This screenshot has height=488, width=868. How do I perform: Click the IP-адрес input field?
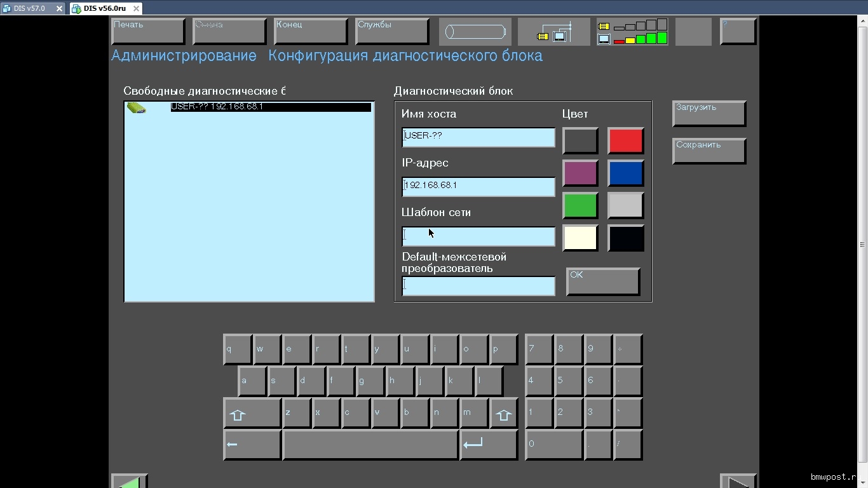[x=478, y=186]
